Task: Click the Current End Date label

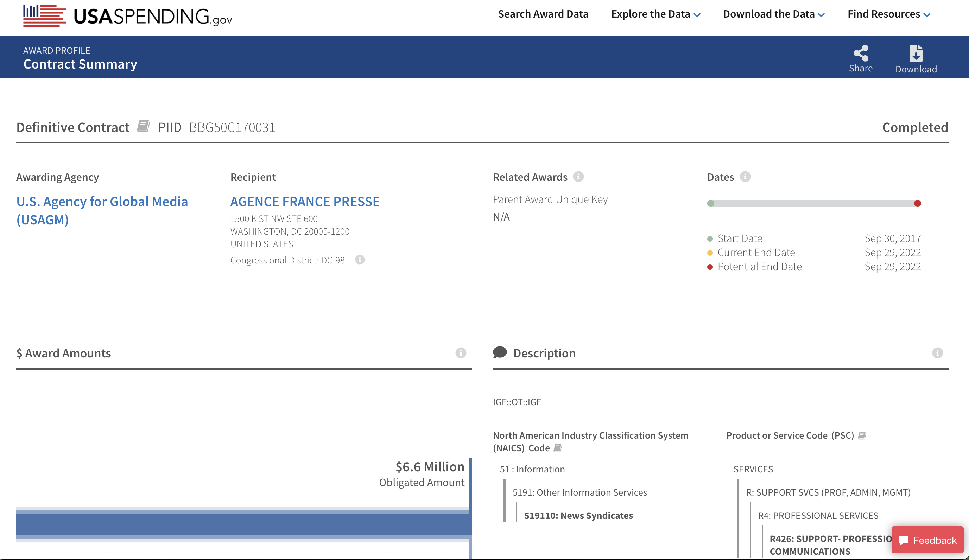Action: tap(756, 252)
